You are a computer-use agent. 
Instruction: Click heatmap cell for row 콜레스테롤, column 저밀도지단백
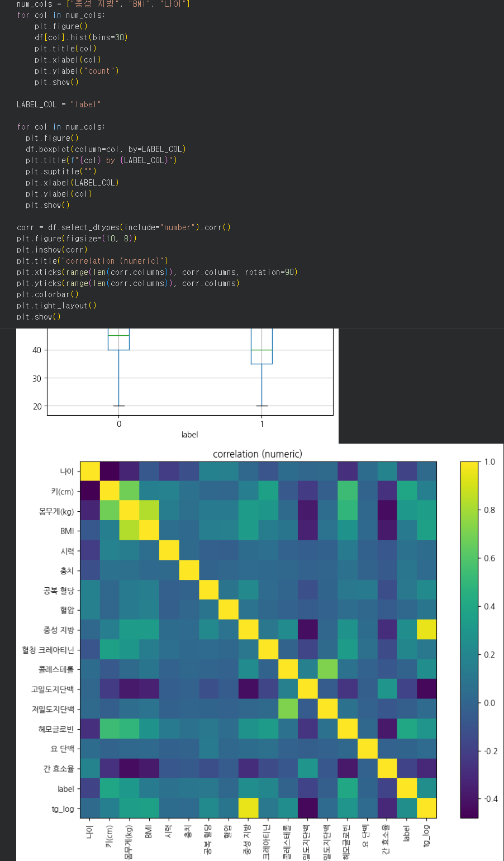(327, 670)
